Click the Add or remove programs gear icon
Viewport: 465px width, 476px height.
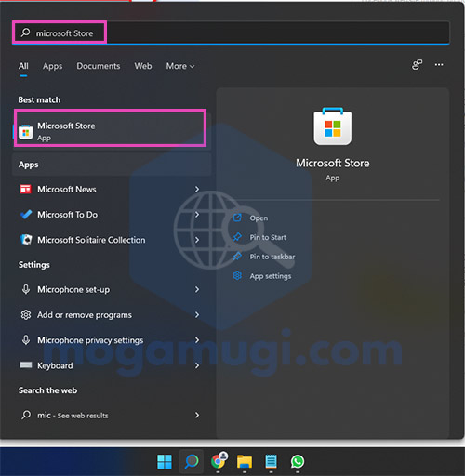coord(26,314)
